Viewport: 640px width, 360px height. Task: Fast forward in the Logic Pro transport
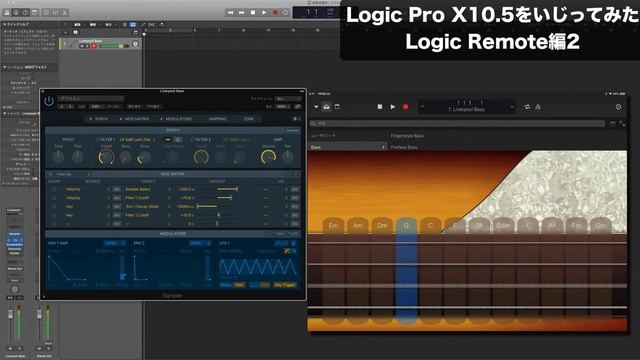pos(242,13)
